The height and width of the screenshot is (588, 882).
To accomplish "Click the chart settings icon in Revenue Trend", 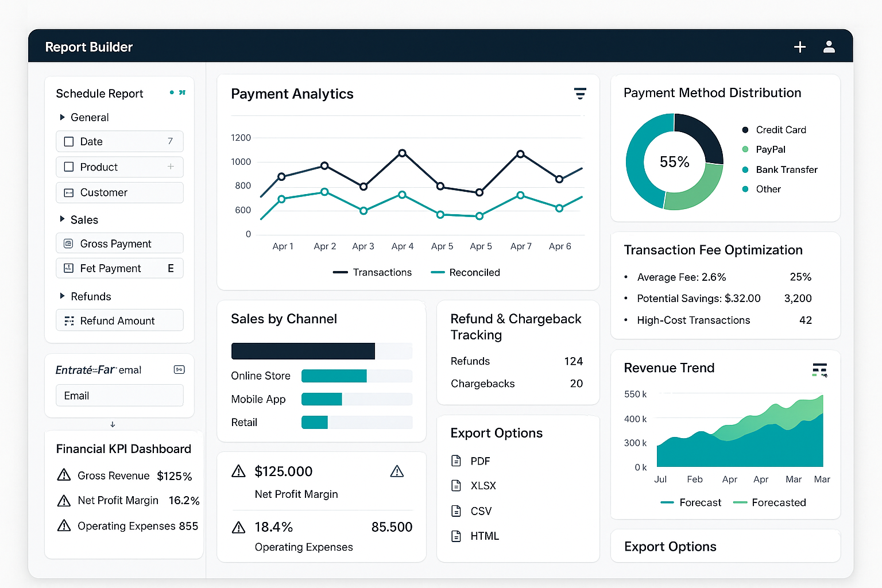I will (x=819, y=370).
